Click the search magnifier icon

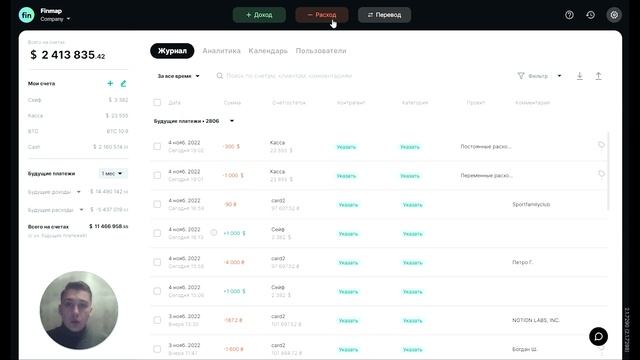[x=220, y=76]
